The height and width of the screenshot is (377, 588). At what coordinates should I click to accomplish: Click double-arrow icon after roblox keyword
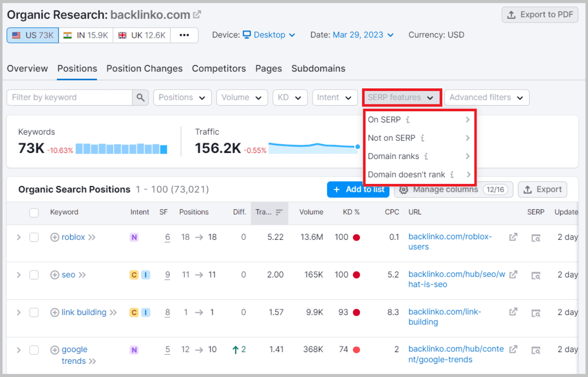click(92, 237)
